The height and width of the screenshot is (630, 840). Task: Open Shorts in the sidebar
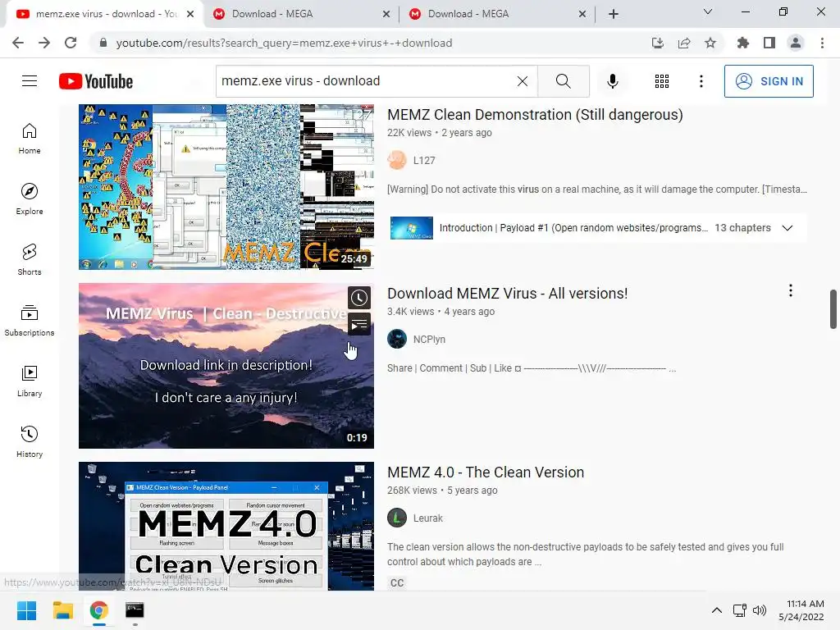(x=30, y=260)
